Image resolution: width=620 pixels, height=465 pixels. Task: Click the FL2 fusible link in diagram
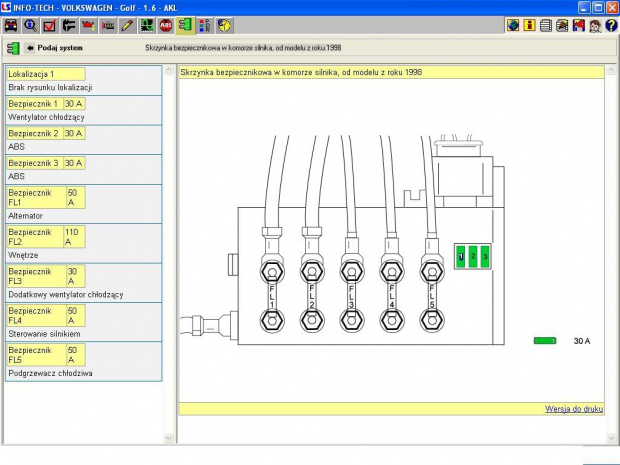pos(312,296)
